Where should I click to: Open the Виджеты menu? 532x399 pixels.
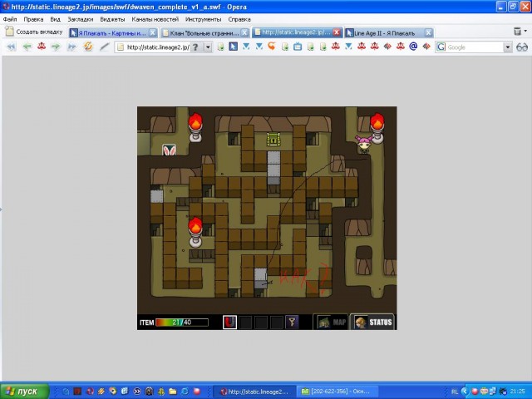112,19
